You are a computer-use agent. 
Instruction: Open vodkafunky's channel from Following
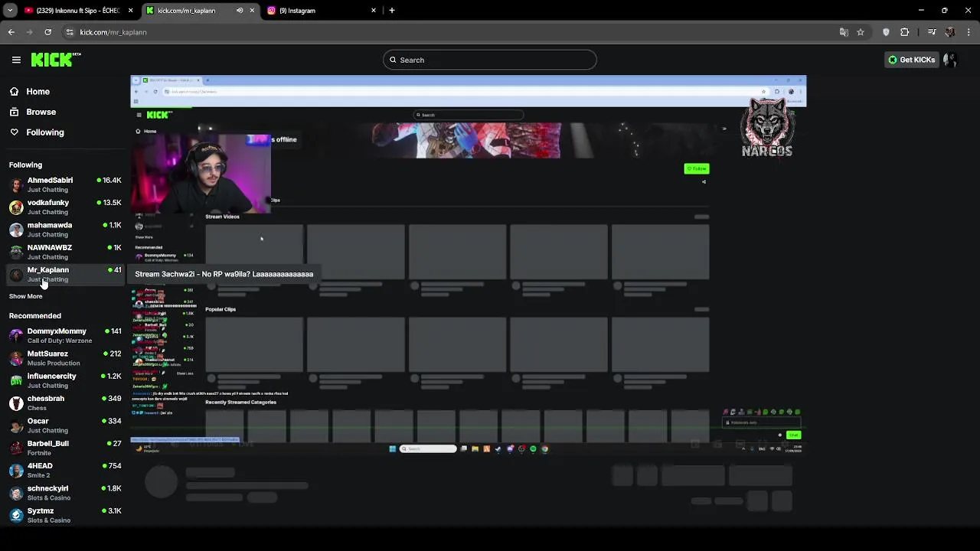tap(65, 207)
